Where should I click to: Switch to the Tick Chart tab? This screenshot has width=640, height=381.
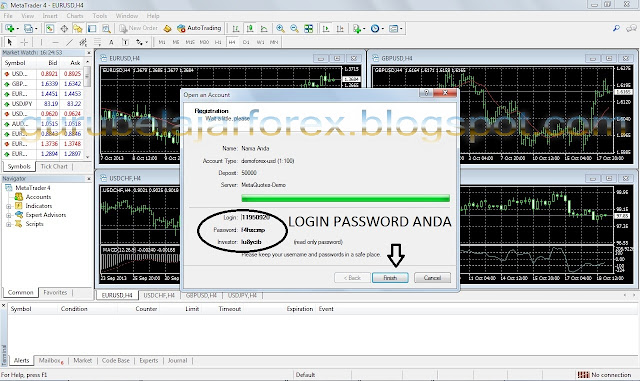point(54,167)
